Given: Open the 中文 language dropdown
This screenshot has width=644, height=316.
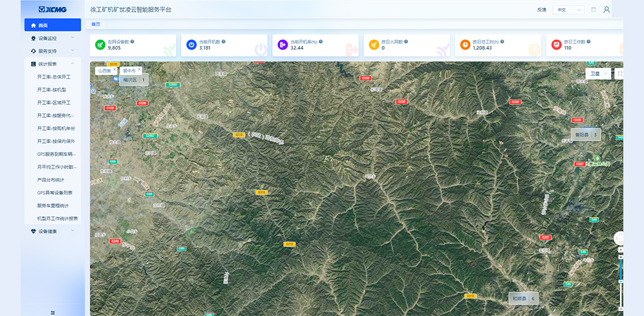Looking at the screenshot, I should [x=568, y=10].
